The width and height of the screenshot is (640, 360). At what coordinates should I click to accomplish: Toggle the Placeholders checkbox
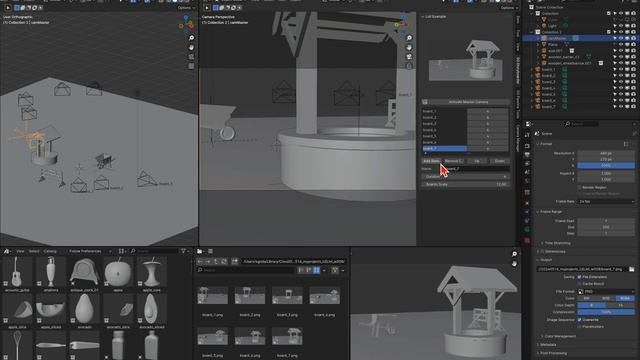click(580, 327)
